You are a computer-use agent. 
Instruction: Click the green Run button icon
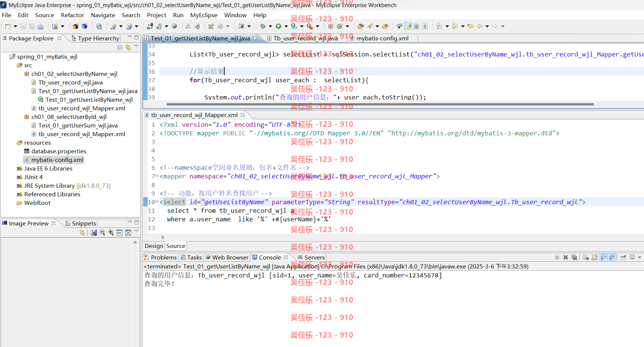click(x=278, y=26)
